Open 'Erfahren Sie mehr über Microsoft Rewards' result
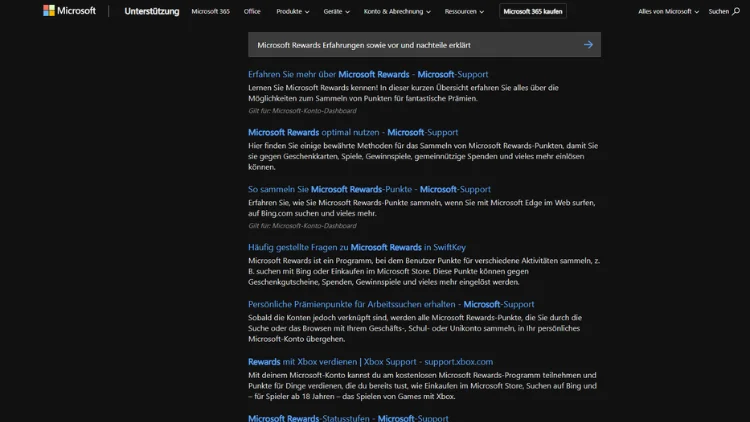Screen dimensions: 750x422 (x=368, y=74)
